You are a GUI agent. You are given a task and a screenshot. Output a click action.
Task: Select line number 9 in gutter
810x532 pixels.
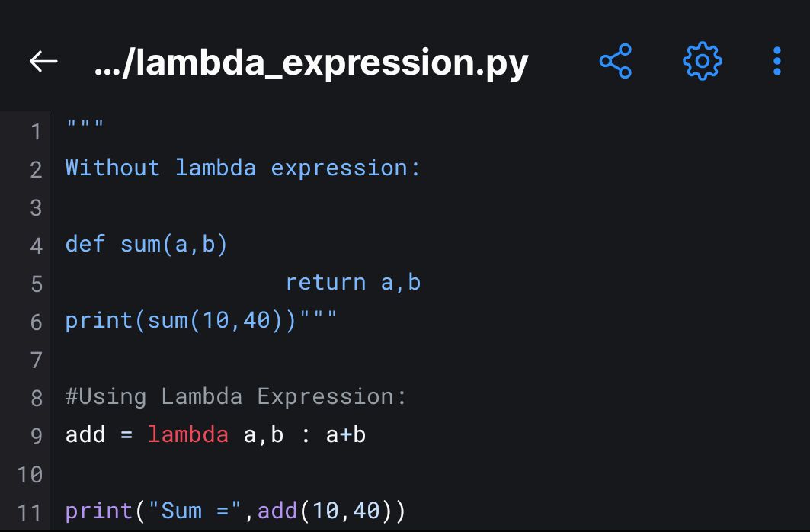click(36, 436)
